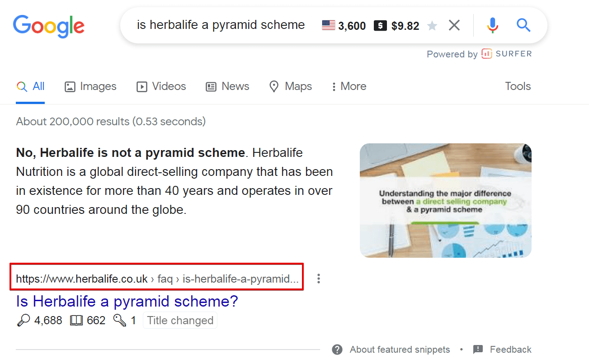Open the News results tab
This screenshot has height=364, width=589.
[227, 86]
